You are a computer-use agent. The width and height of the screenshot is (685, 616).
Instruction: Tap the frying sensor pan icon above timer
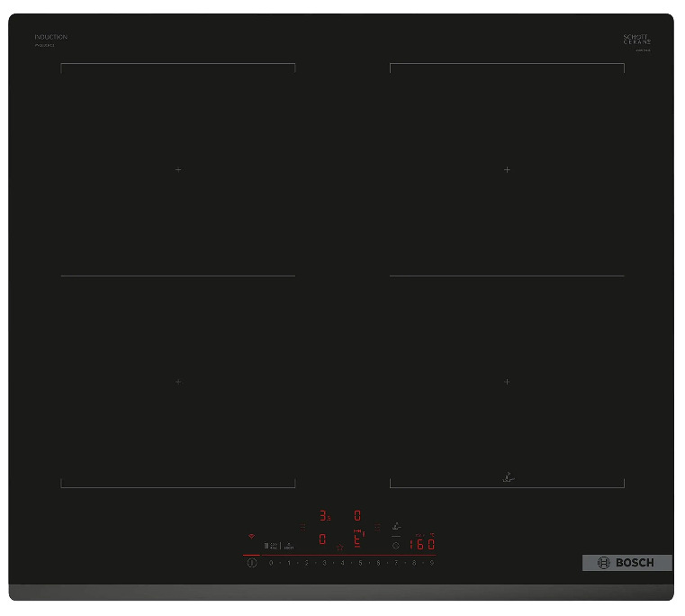coord(396,527)
